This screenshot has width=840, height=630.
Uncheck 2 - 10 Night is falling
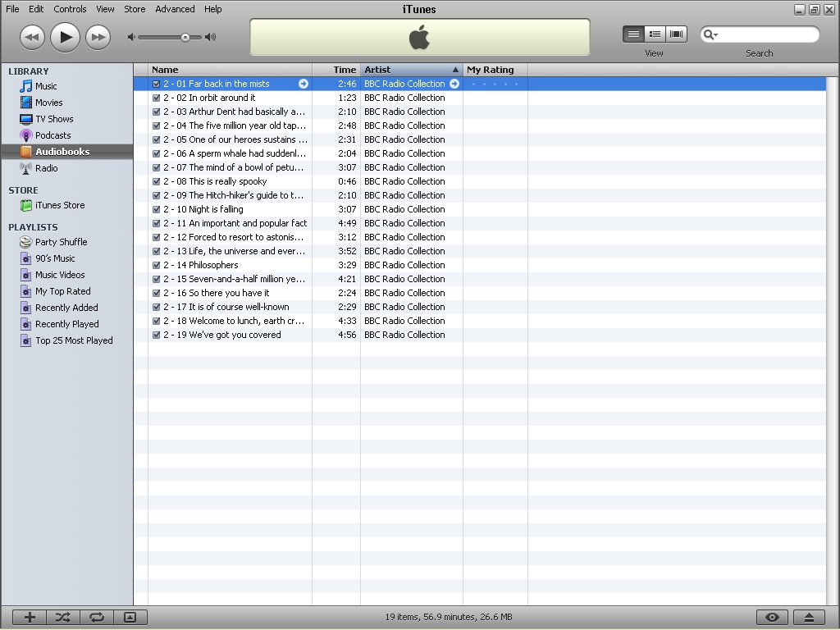click(157, 209)
